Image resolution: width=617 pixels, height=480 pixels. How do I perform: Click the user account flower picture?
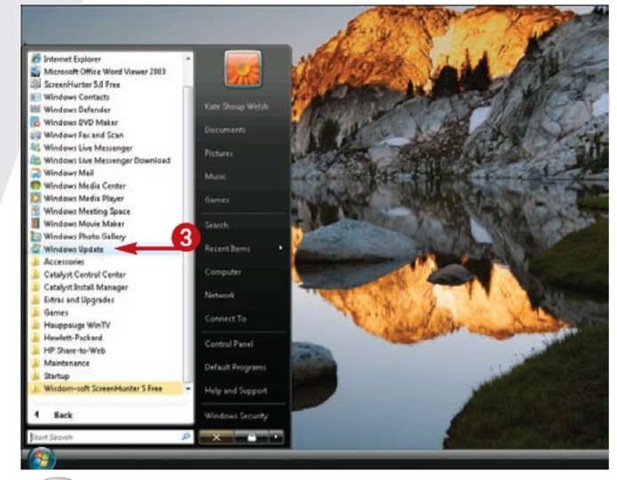243,68
